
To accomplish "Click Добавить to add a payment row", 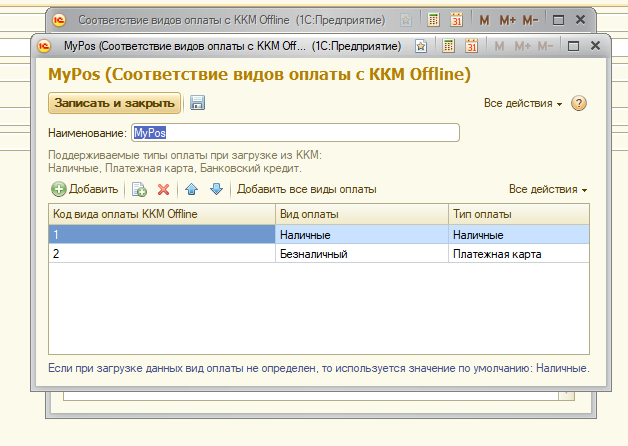I will click(85, 189).
